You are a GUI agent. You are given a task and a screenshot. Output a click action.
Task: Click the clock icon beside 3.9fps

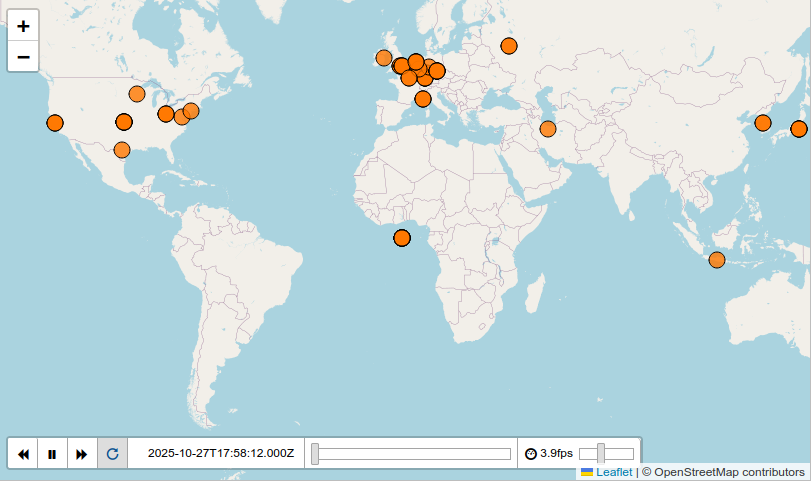[x=530, y=454]
